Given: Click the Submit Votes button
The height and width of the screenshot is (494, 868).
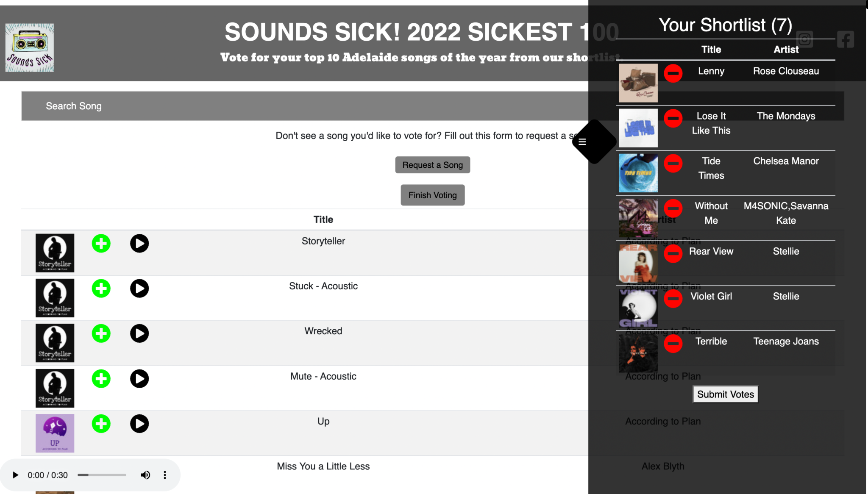Looking at the screenshot, I should coord(725,394).
